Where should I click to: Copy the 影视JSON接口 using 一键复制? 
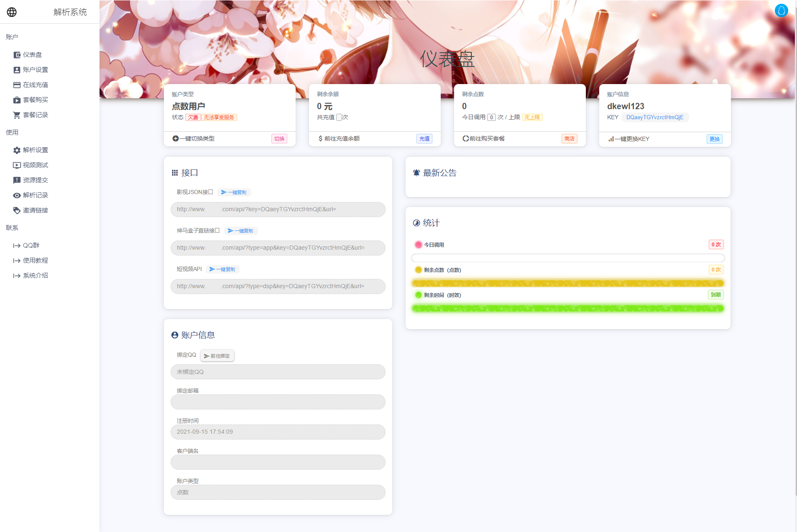click(x=234, y=192)
